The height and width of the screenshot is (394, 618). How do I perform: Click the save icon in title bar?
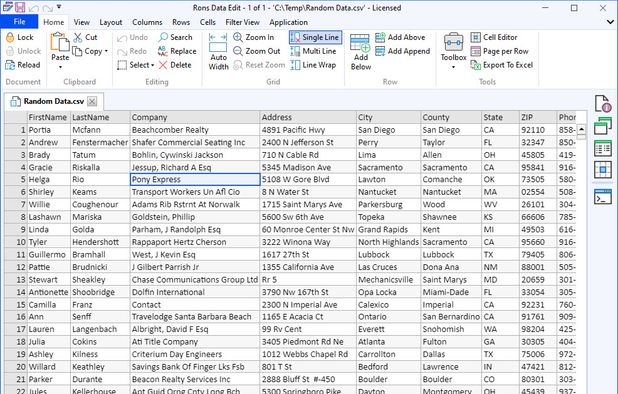click(20, 7)
